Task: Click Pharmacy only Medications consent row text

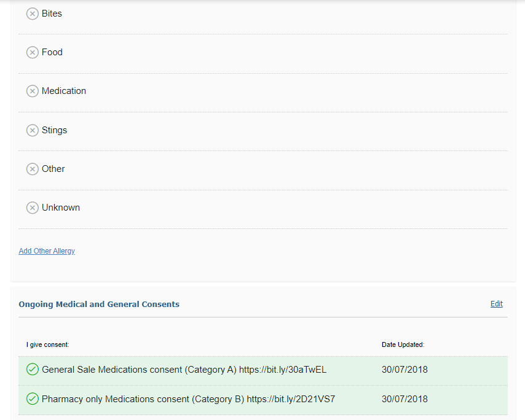Action: click(x=189, y=399)
